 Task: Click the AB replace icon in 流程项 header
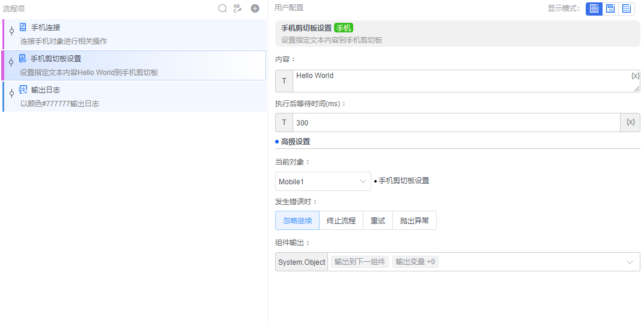pos(237,8)
